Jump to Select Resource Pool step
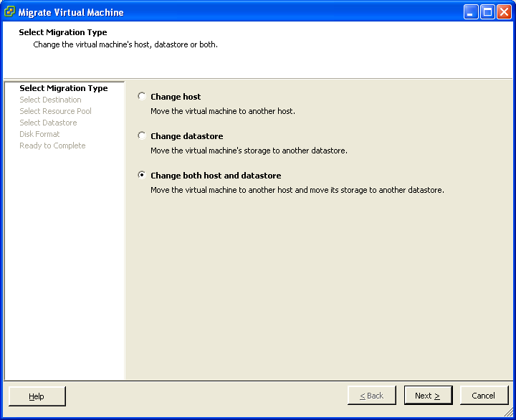516x420 pixels. [55, 111]
